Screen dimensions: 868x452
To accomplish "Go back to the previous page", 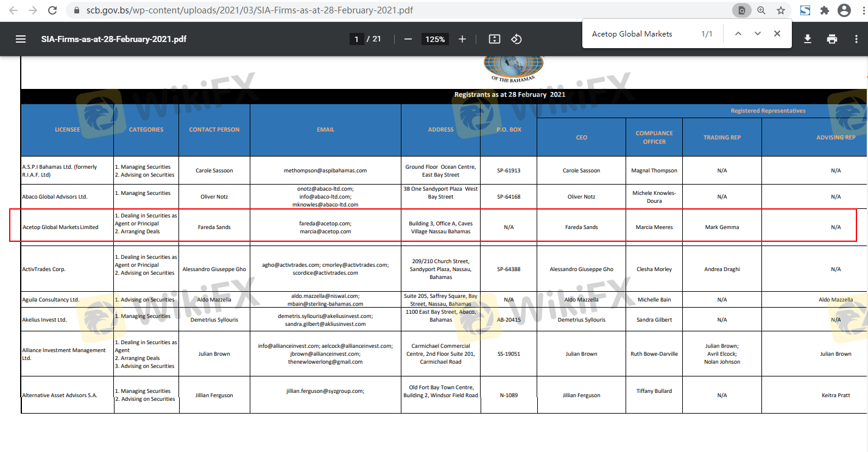I will (x=14, y=10).
